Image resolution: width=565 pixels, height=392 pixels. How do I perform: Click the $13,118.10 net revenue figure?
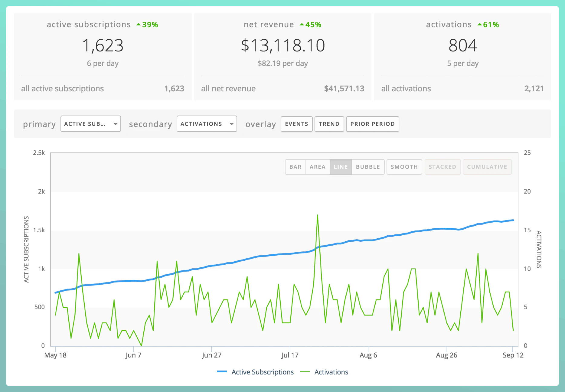coord(283,46)
